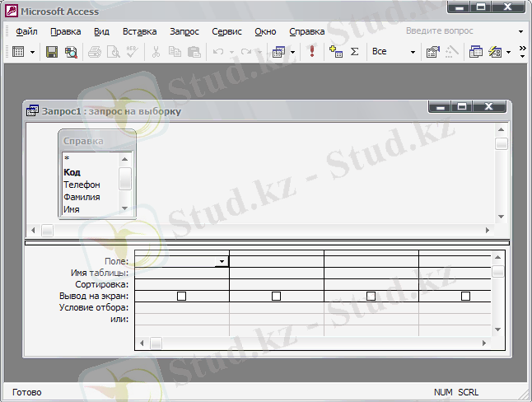Click the View datasheet icon
Screen dimensions: 532x402
coord(18,52)
